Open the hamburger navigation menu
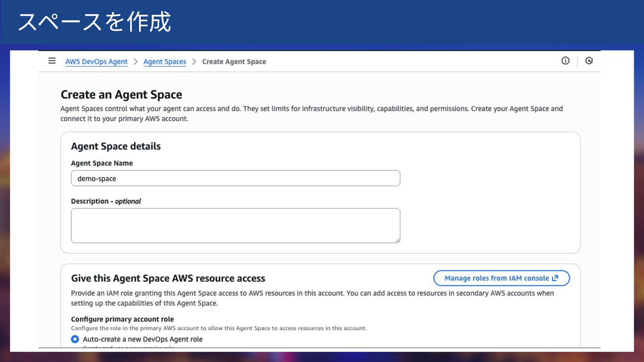This screenshot has width=644, height=362. point(52,61)
